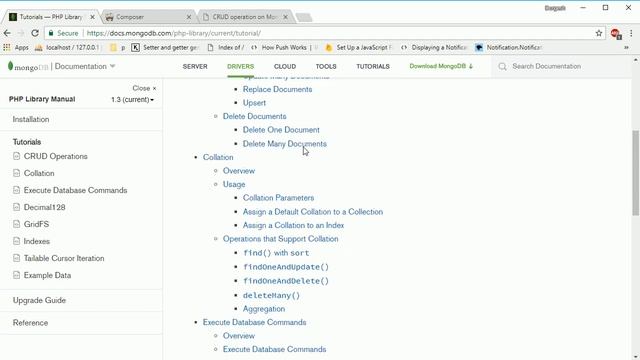The width and height of the screenshot is (640, 360).
Task: Select Installation in the sidebar
Action: coord(31,119)
